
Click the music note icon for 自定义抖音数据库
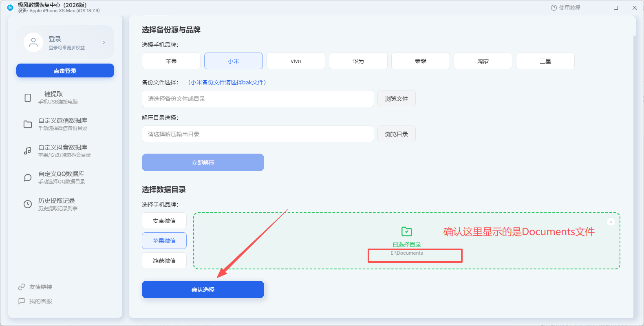(x=28, y=151)
